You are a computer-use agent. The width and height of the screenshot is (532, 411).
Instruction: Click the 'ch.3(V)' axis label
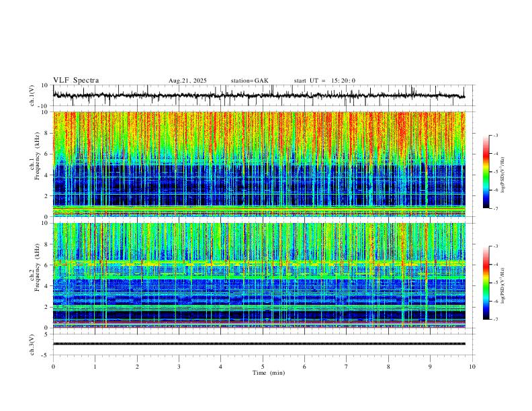click(x=32, y=345)
